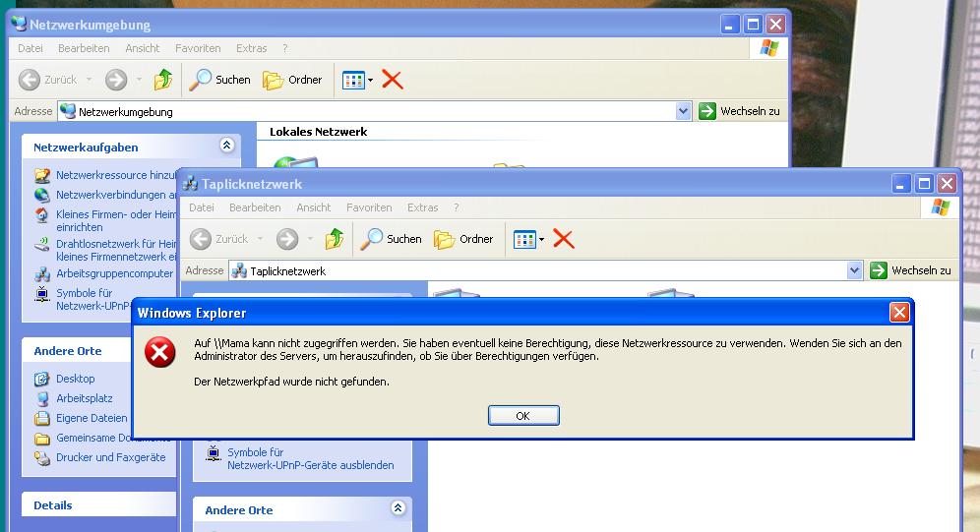980x532 pixels.
Task: Collapse the Netzwerkaufgaben panel
Action: pyautogui.click(x=227, y=146)
